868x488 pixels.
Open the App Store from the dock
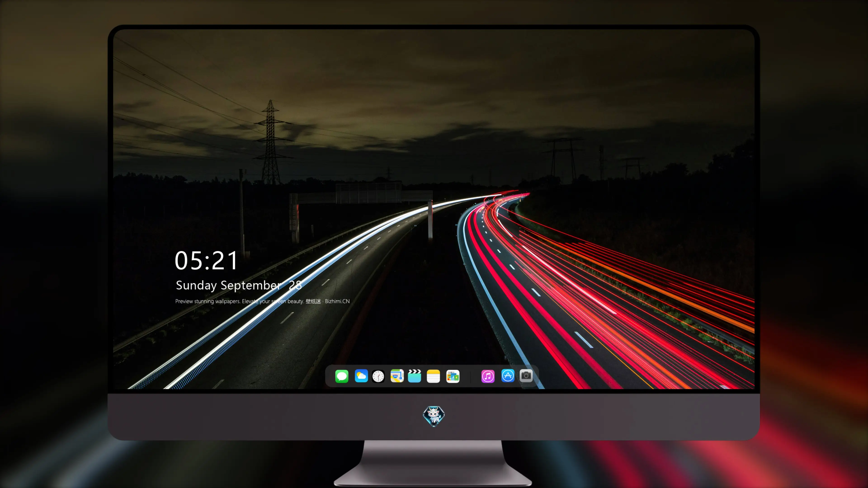508,375
